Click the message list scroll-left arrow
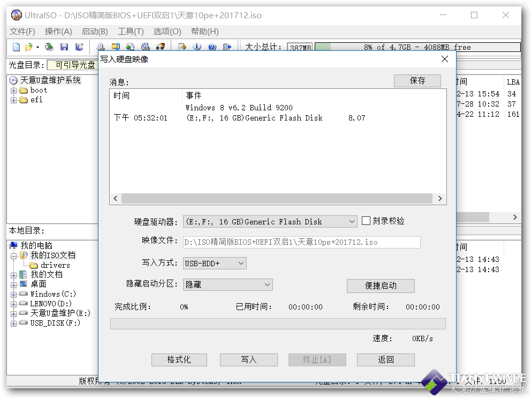 [x=116, y=198]
